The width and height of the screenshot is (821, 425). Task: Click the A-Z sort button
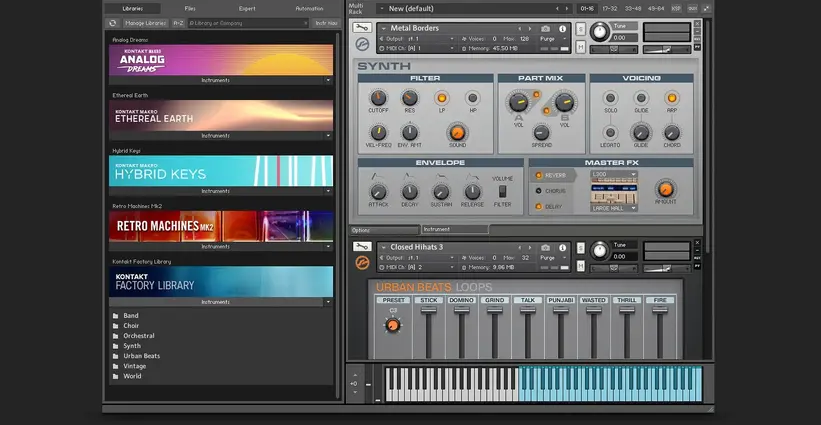(178, 23)
